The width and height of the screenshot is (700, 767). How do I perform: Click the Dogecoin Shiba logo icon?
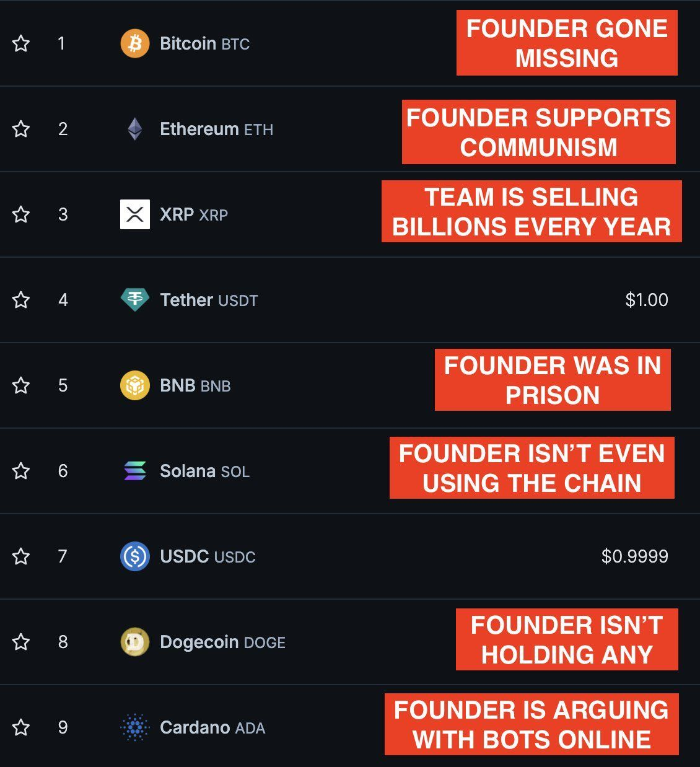[x=135, y=642]
